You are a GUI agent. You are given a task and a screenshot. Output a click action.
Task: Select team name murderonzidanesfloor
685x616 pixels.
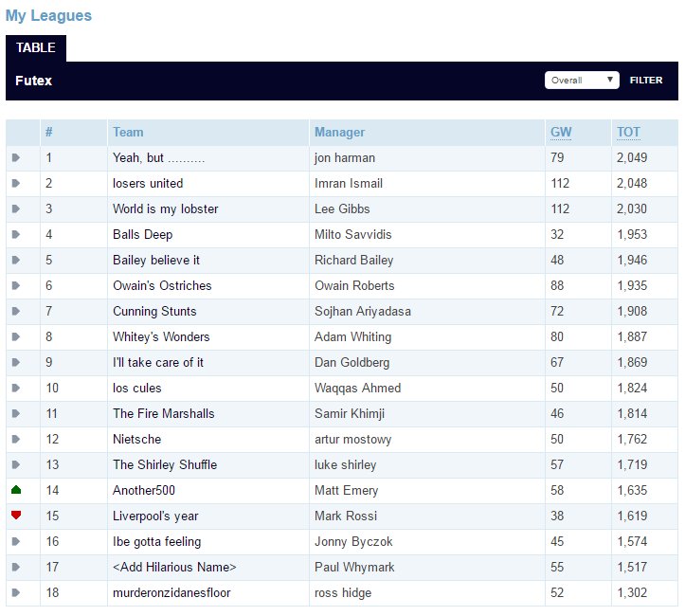pos(171,593)
